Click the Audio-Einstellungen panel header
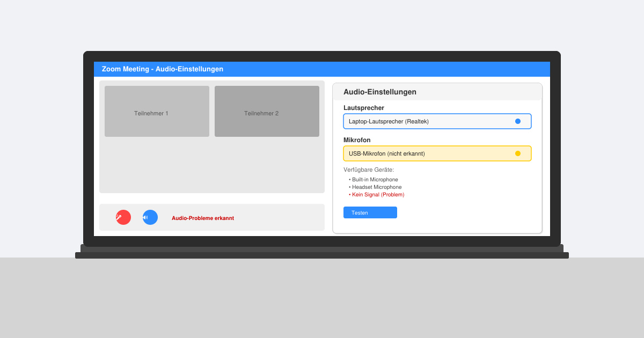Viewport: 644px width, 338px height. 437,92
